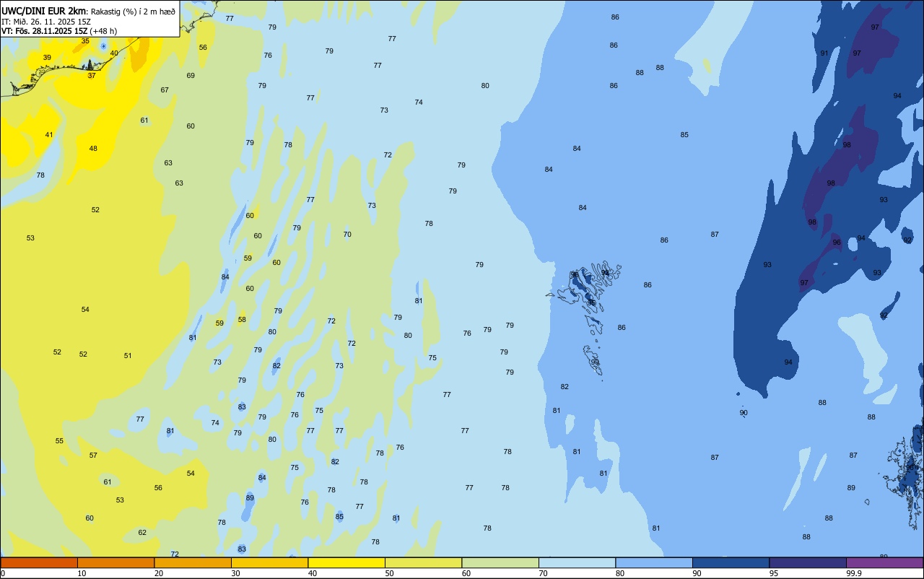This screenshot has height=579, width=924.
Task: Click the humidity value '58' on the map
Action: click(242, 320)
